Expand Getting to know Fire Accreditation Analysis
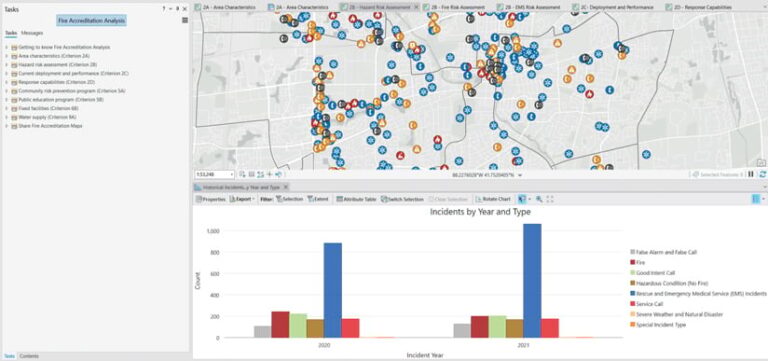The width and height of the screenshot is (768, 361). (7, 48)
